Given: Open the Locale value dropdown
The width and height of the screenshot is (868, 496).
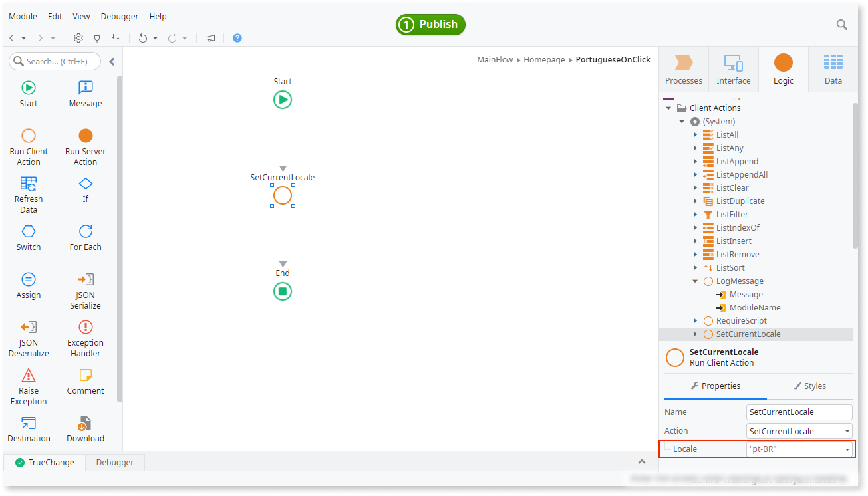Looking at the screenshot, I should click(x=848, y=449).
